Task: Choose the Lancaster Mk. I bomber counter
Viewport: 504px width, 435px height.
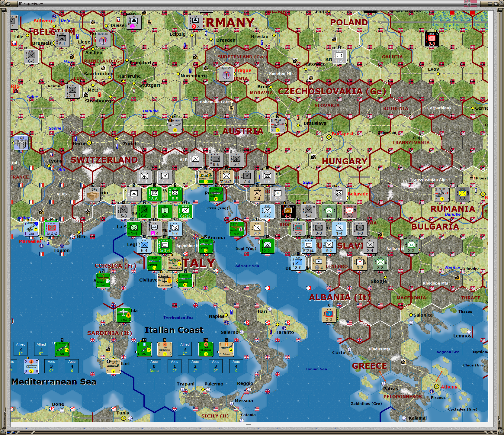Action: 165,280
